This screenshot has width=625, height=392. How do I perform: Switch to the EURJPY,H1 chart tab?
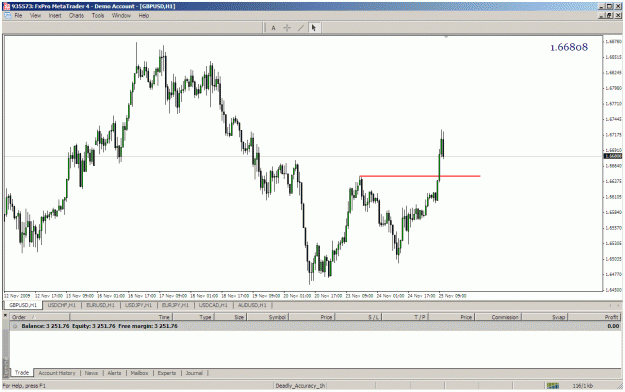coord(175,305)
